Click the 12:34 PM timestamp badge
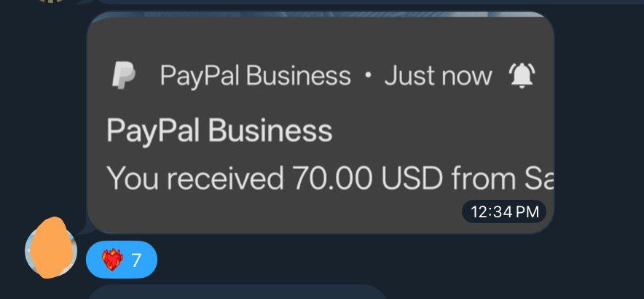This screenshot has width=644, height=299. [x=504, y=211]
